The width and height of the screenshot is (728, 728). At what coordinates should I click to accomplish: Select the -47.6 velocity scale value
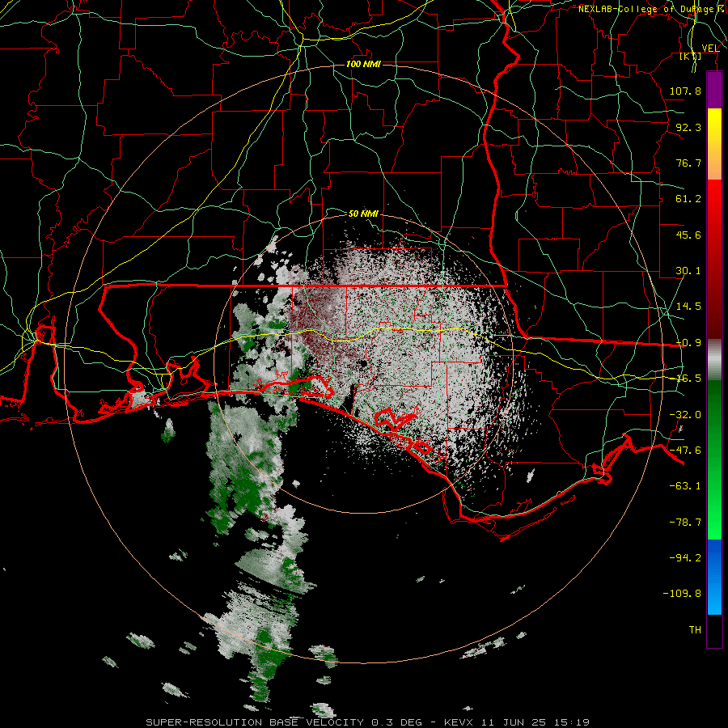pos(685,451)
